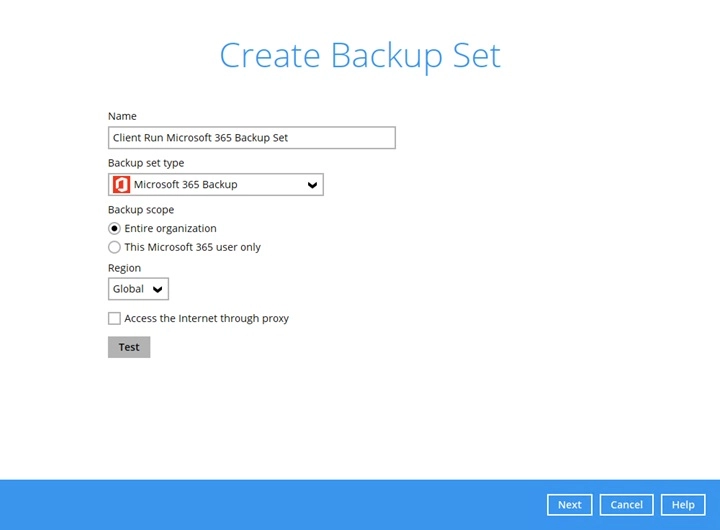
Task: Open the Microsoft 365 Backup combo box
Action: 215,185
